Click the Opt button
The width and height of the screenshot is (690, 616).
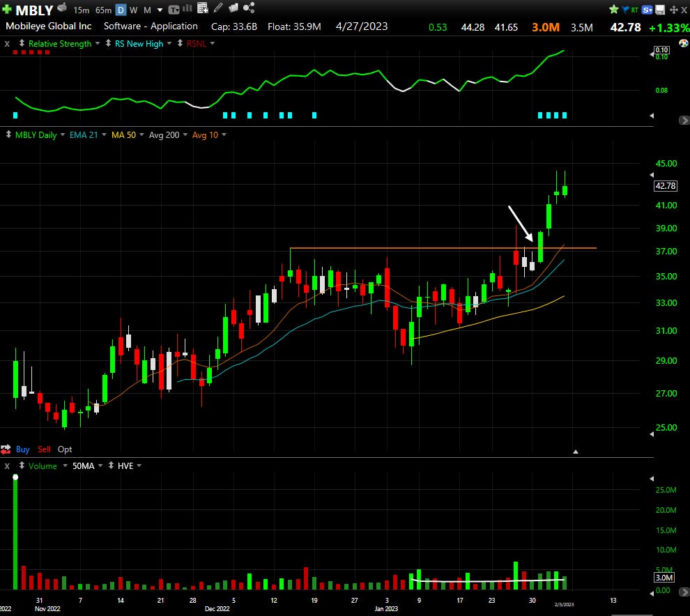tap(65, 449)
